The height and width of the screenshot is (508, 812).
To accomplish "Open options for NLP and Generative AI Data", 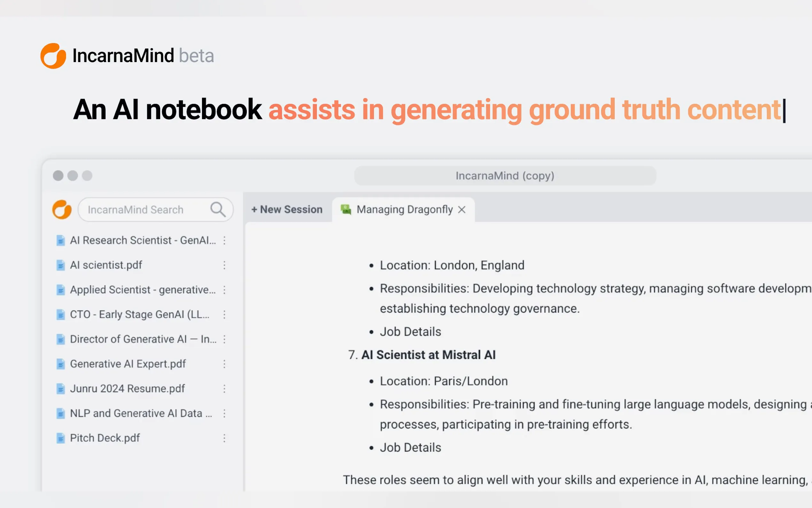I will pyautogui.click(x=224, y=413).
